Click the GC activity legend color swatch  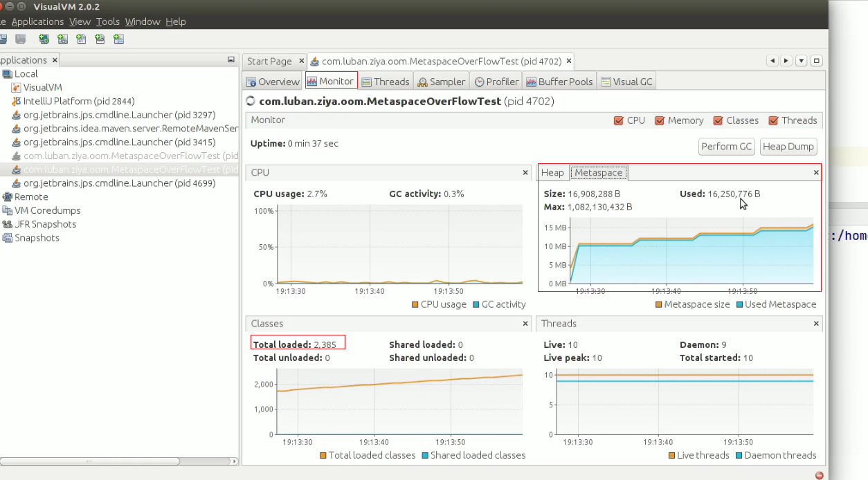tap(476, 304)
